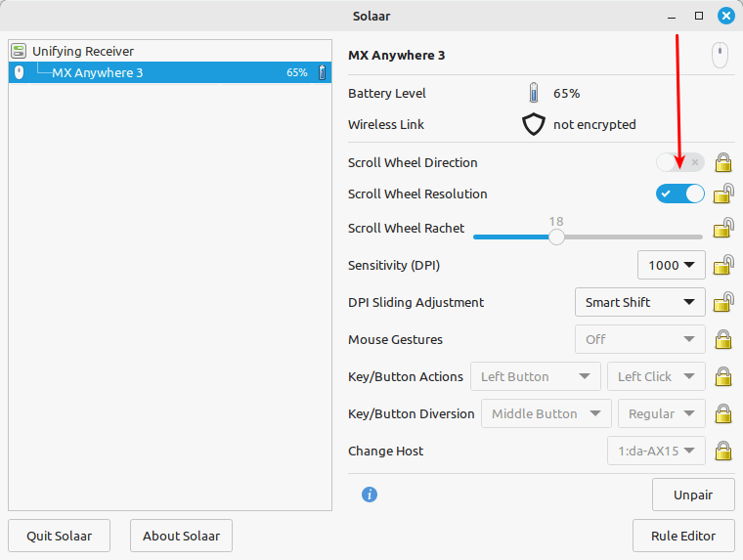Open the Rule Editor
This screenshot has height=560, width=743.
tap(683, 536)
